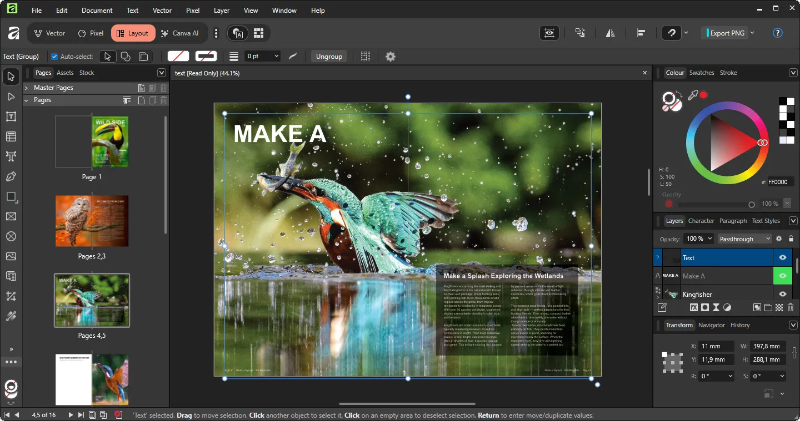The height and width of the screenshot is (421, 800).
Task: Select the Move tool in the toolbox
Action: pos(11,76)
